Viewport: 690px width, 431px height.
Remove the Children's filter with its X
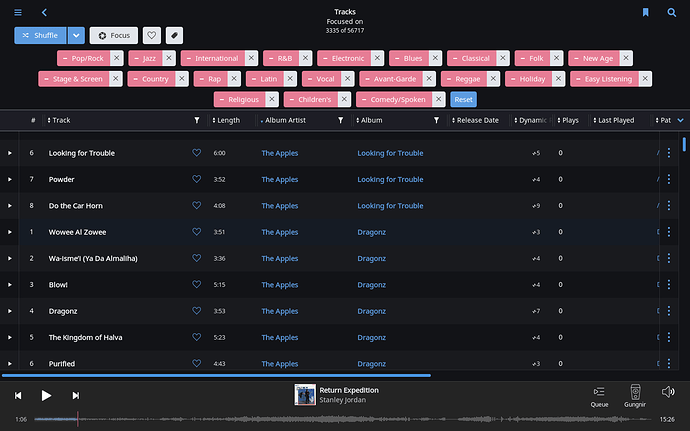click(344, 99)
